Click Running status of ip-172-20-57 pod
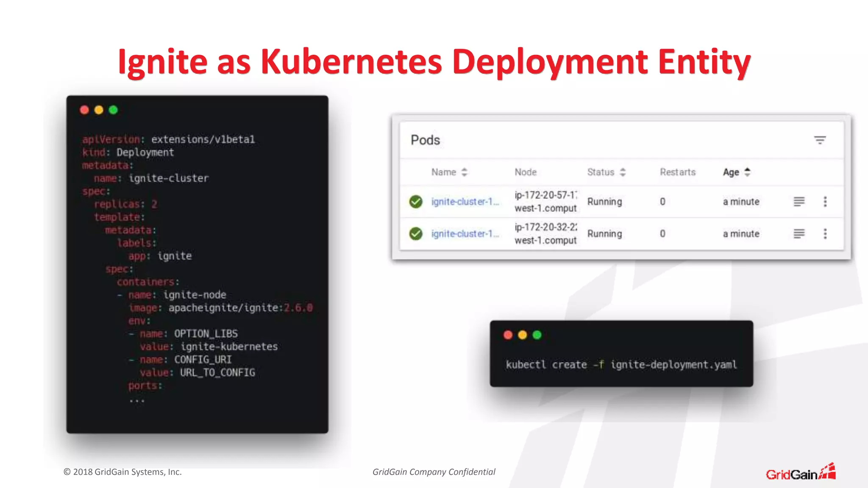 (x=604, y=202)
